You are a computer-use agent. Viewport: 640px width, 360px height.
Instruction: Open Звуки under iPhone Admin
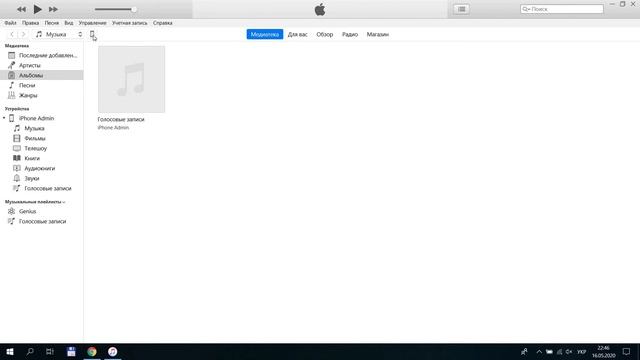point(42,178)
